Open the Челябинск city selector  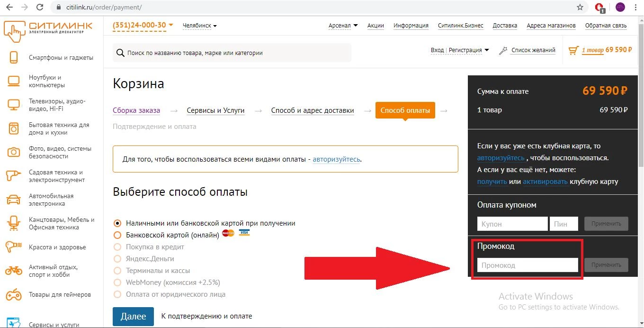(199, 26)
